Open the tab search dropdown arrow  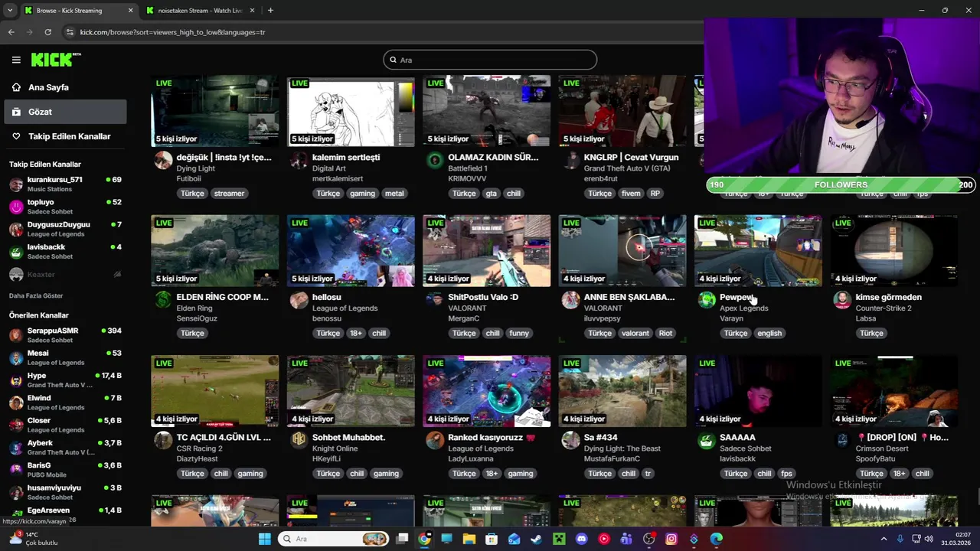(9, 11)
